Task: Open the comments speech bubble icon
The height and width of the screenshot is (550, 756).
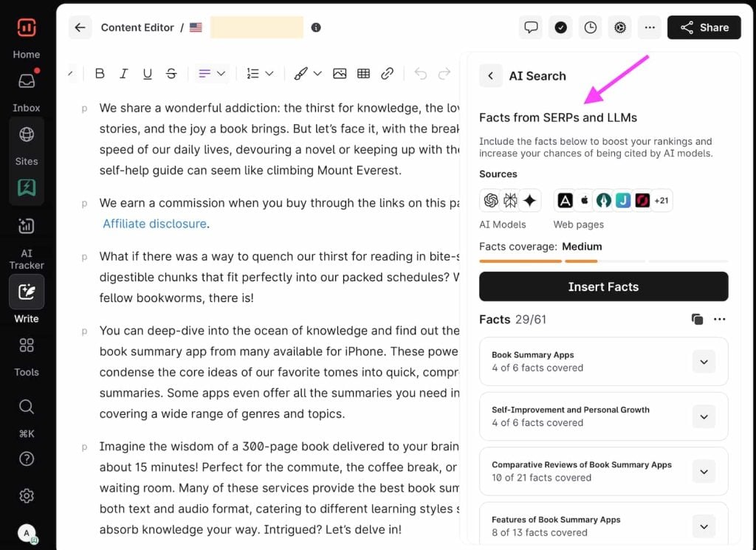Action: (x=531, y=27)
